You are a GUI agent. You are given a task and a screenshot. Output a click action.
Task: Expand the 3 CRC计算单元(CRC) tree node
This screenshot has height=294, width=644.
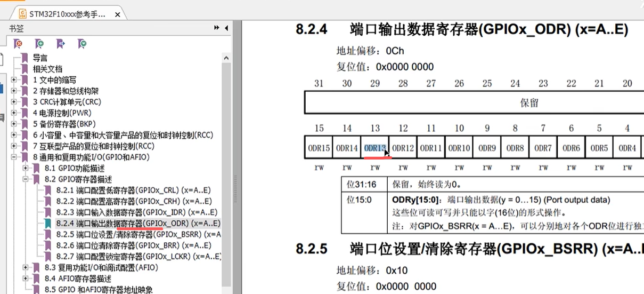pyautogui.click(x=14, y=102)
